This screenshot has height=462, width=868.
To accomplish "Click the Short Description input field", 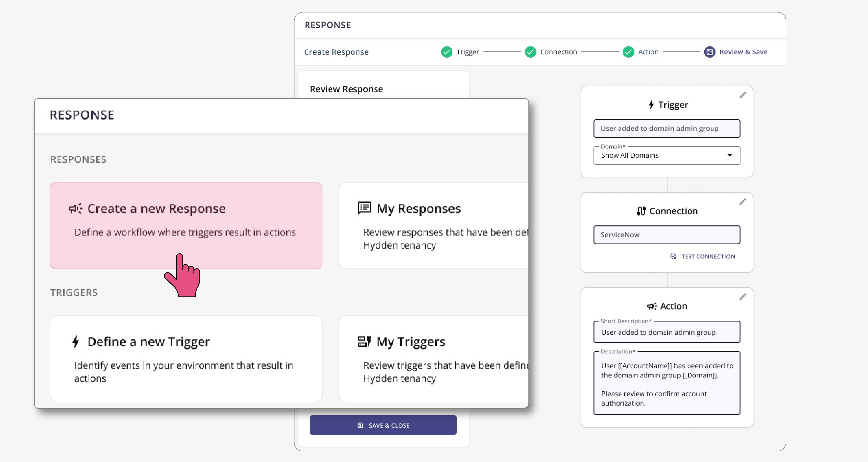I will 667,332.
